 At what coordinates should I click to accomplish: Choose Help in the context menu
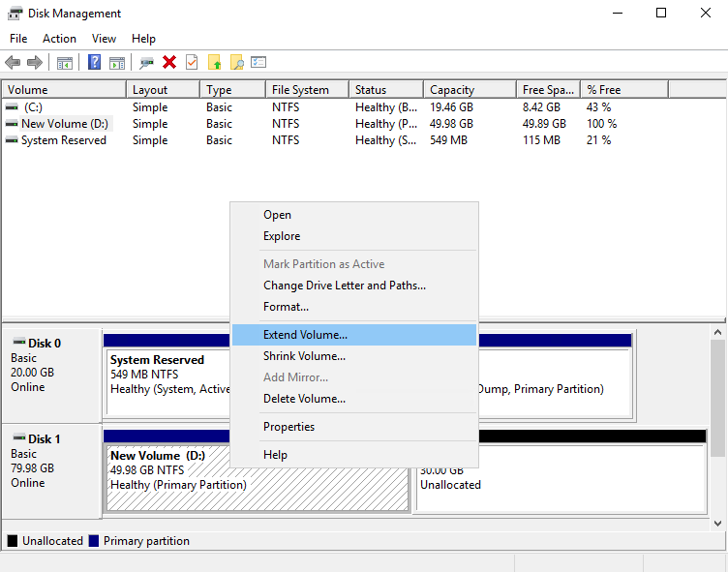tap(353, 455)
